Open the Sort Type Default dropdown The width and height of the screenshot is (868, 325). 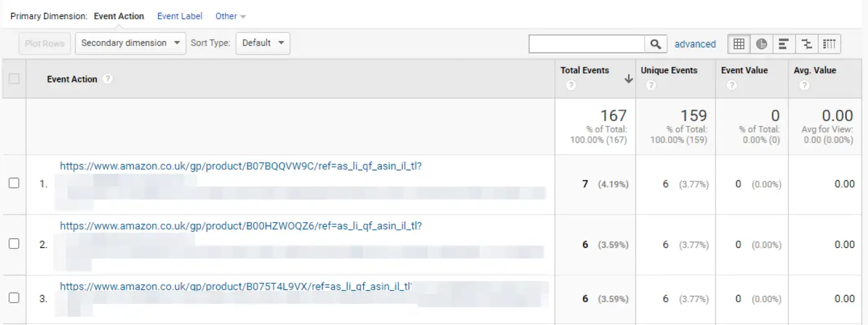coord(263,43)
